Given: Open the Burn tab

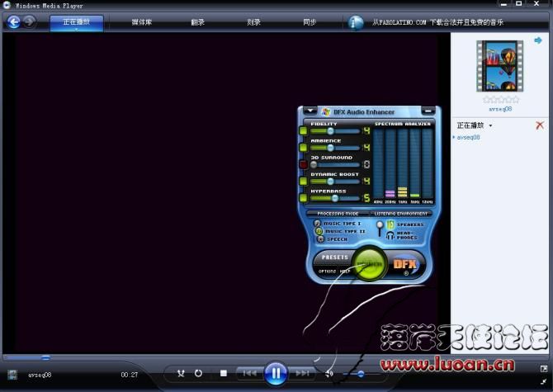Looking at the screenshot, I should click(253, 22).
